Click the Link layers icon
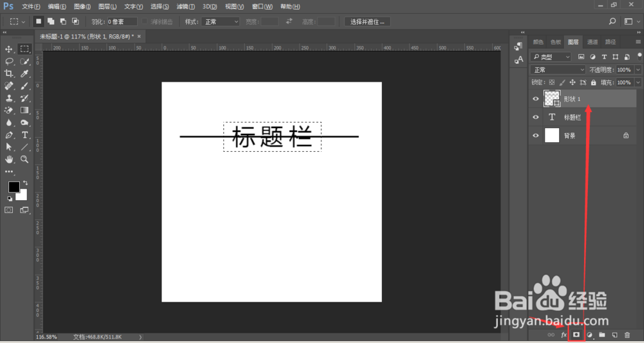The image size is (644, 343). click(x=551, y=335)
